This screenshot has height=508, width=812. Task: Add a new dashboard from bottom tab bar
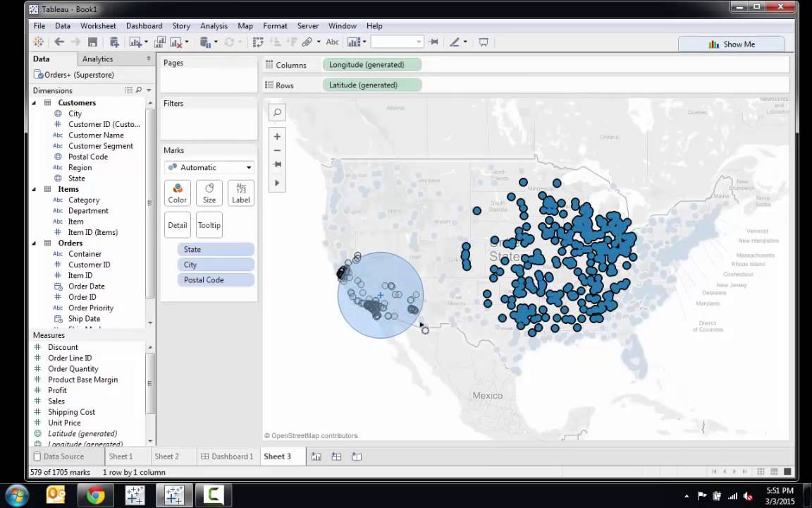click(336, 456)
